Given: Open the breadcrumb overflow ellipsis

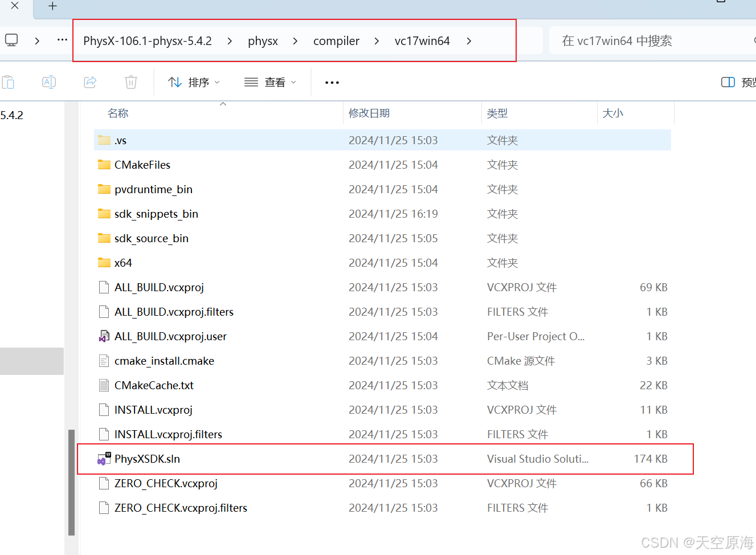Looking at the screenshot, I should 63,40.
